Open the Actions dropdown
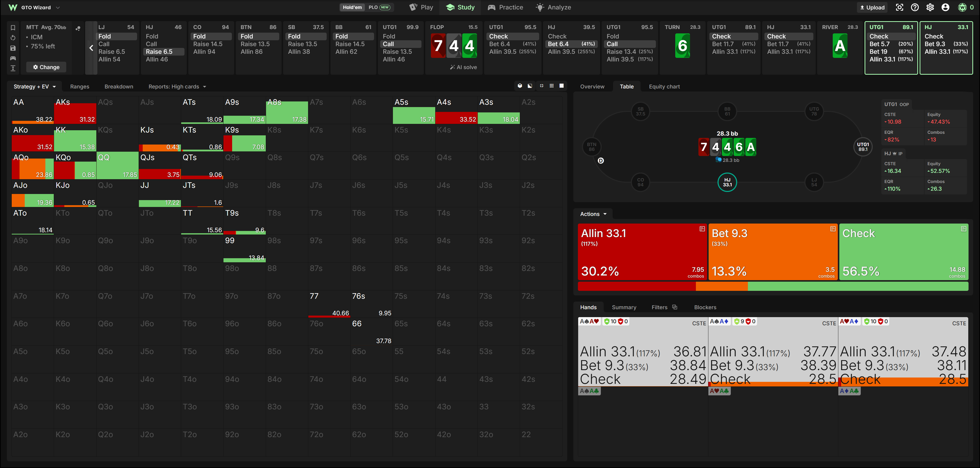980x468 pixels. [x=593, y=214]
